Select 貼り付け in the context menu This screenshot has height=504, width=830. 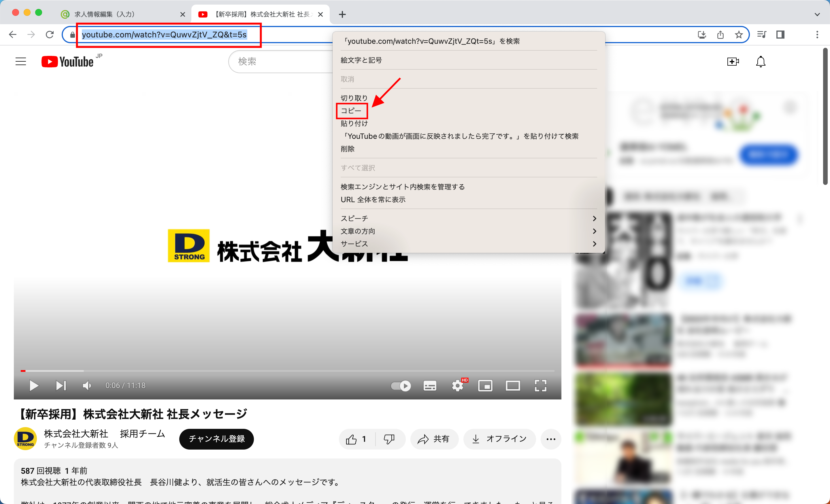click(x=354, y=124)
